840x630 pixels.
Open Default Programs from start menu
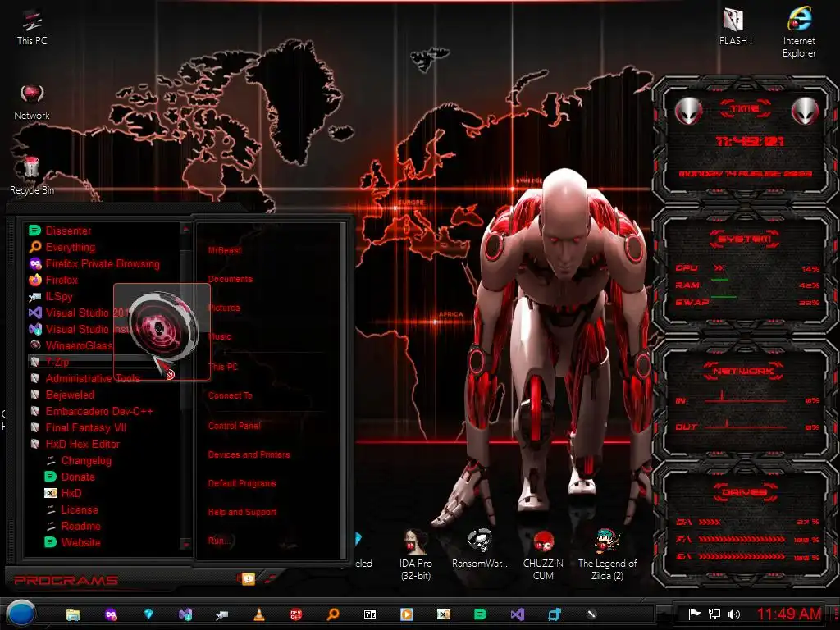click(x=242, y=483)
